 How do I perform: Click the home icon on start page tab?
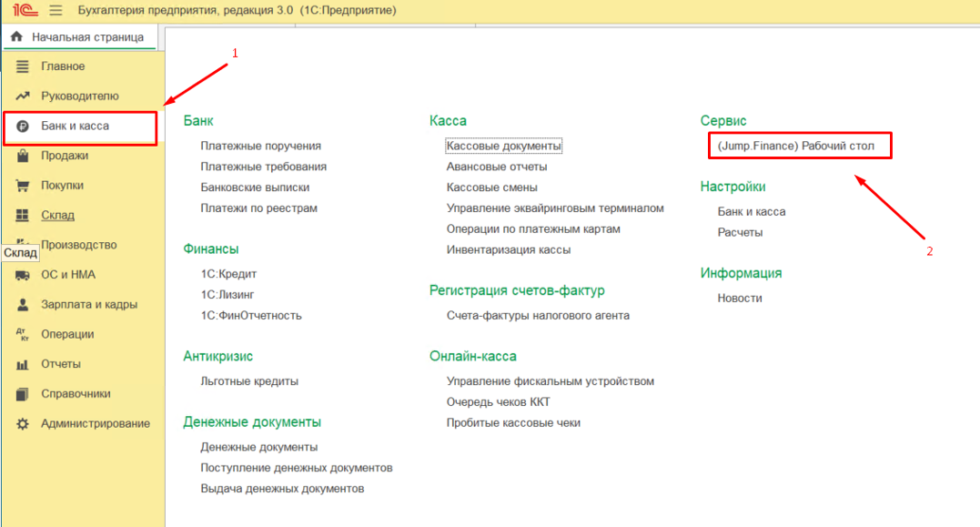click(16, 37)
